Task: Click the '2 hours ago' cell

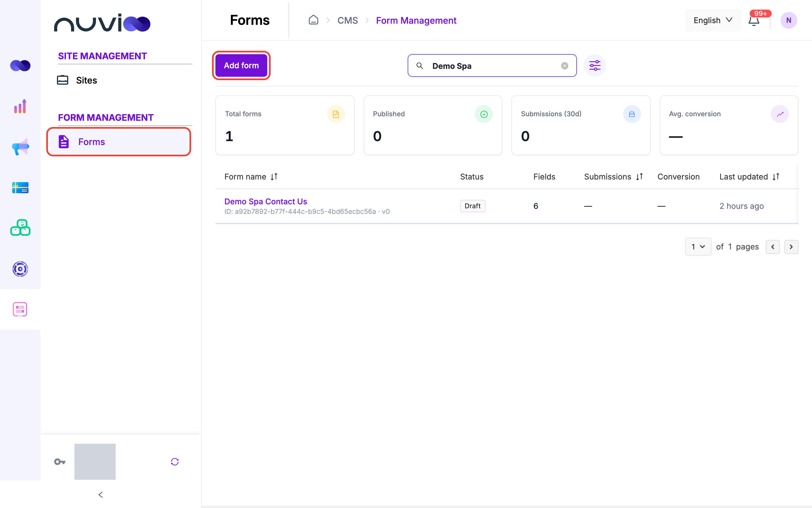Action: pyautogui.click(x=742, y=206)
